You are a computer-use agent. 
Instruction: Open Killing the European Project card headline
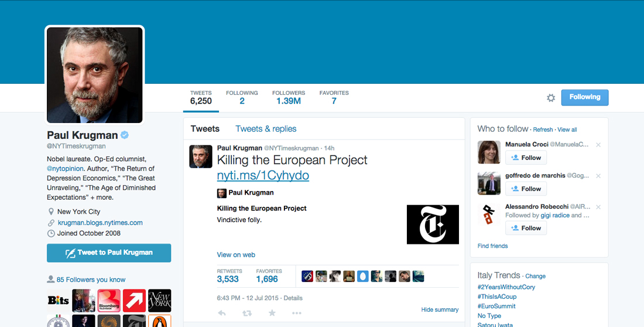[x=262, y=209]
